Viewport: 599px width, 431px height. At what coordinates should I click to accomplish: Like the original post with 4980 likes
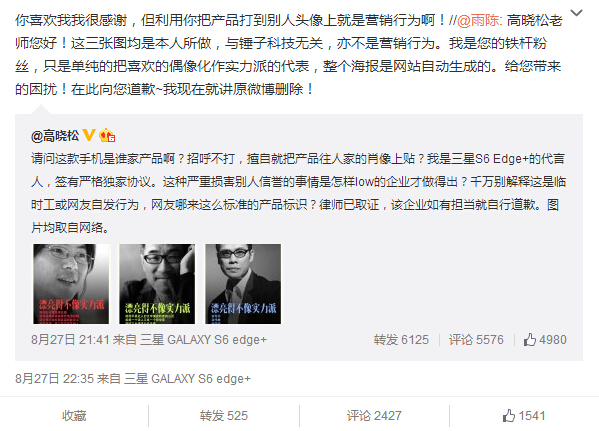pyautogui.click(x=545, y=340)
